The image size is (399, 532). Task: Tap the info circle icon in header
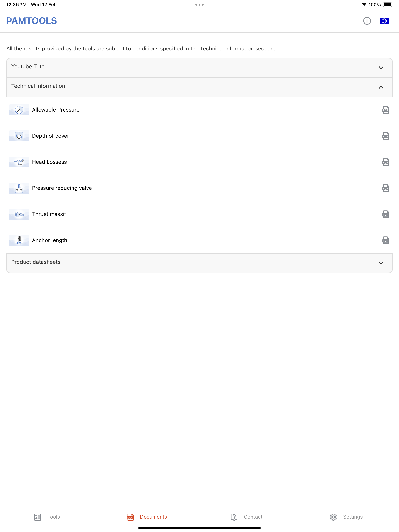tap(367, 21)
